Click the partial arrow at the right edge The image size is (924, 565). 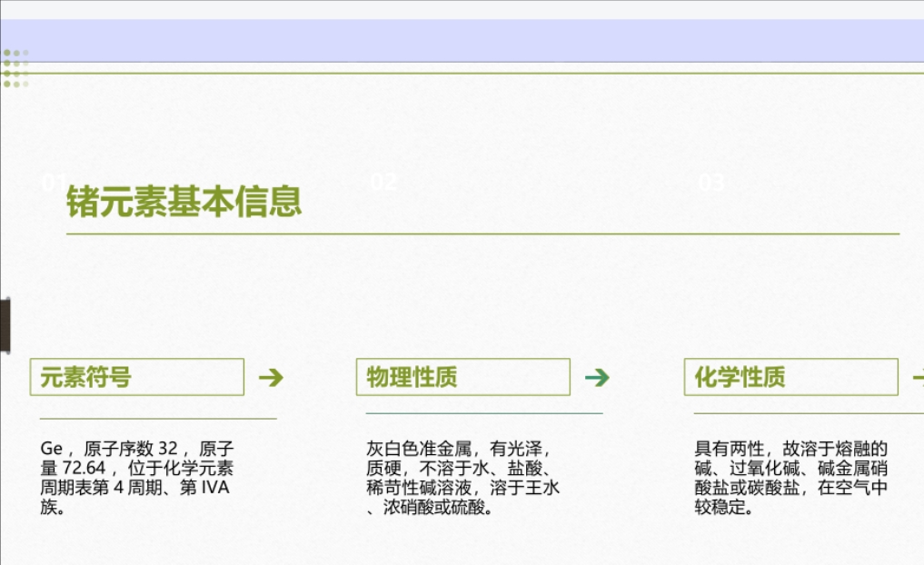[919, 378]
